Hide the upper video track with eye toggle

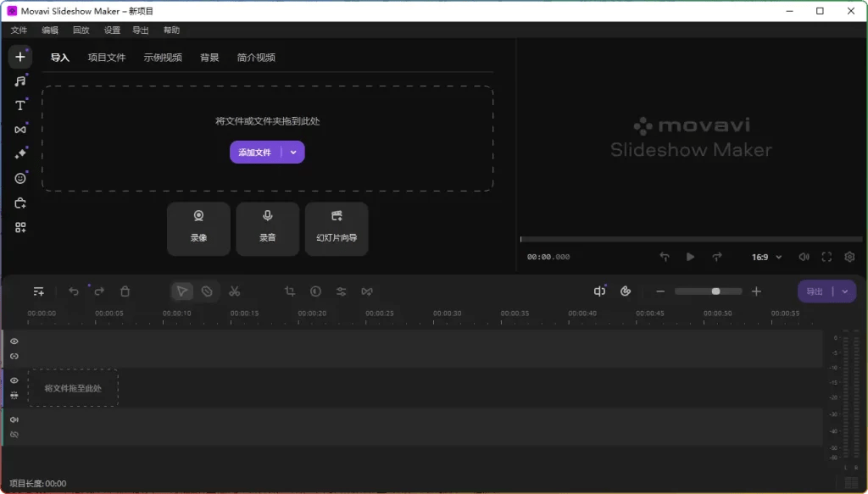pyautogui.click(x=13, y=341)
